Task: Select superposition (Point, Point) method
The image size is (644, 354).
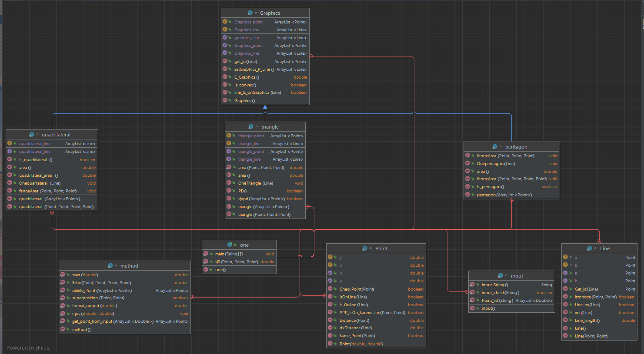Action: pos(98,298)
